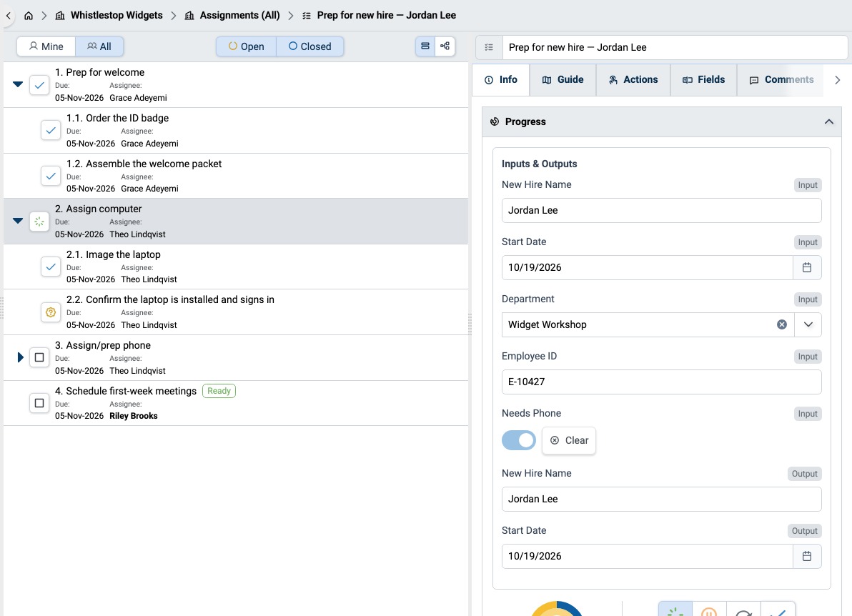Viewport: 852px width, 616px height.
Task: Toggle the Needs Phone switch
Action: click(519, 440)
